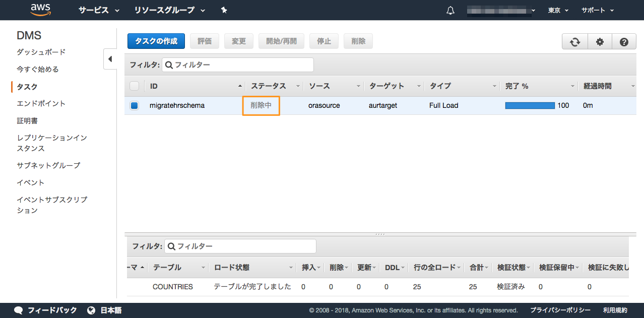Open the notifications bell icon

pos(450,11)
